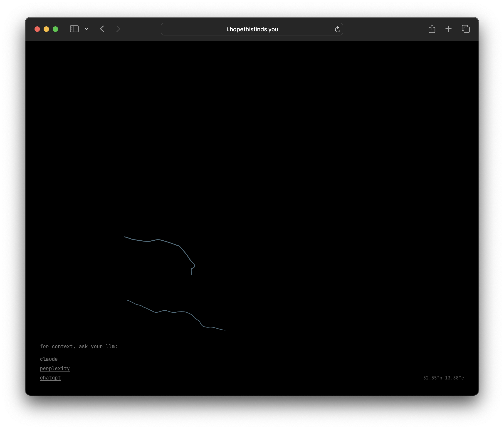The width and height of the screenshot is (504, 429).
Task: Click the lower wavy blue line drawing
Action: (165, 311)
